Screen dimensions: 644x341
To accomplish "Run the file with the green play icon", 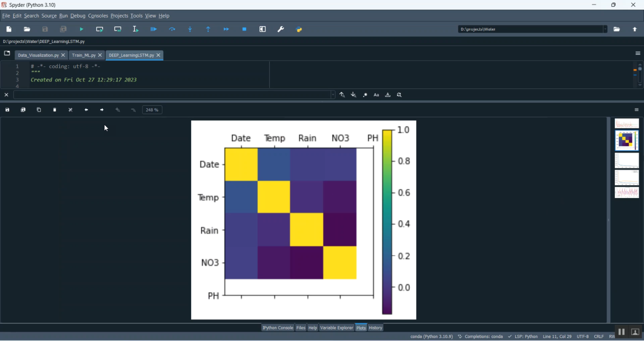I will (x=82, y=29).
